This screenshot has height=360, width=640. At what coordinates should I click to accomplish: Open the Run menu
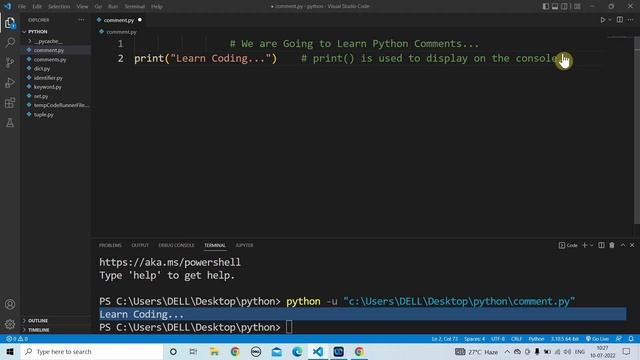click(113, 6)
